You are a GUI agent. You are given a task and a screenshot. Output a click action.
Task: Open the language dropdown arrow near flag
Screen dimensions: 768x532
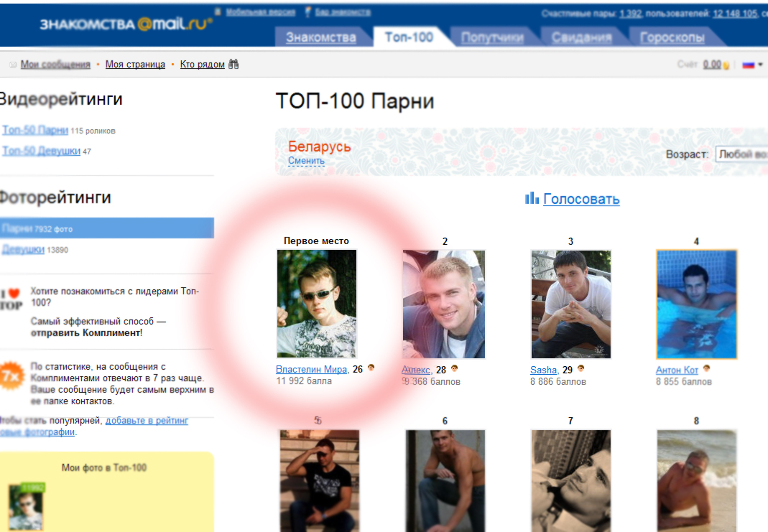pos(760,65)
